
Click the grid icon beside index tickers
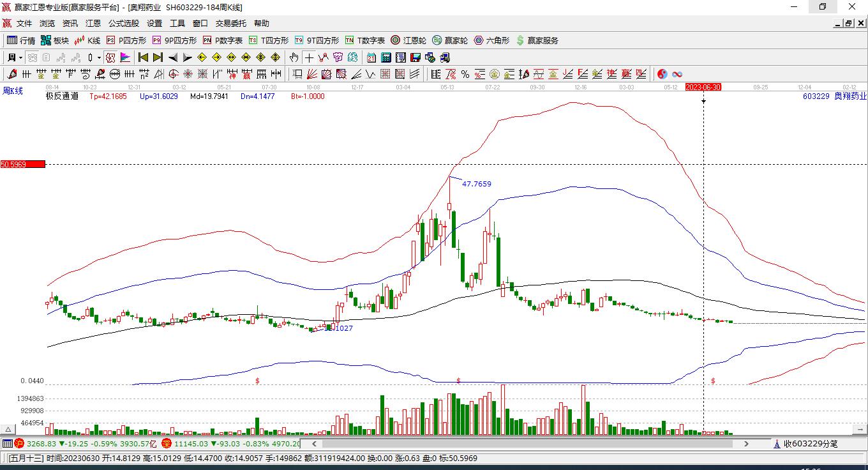(7, 444)
